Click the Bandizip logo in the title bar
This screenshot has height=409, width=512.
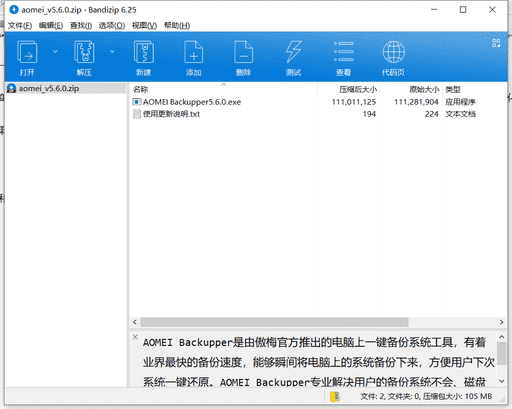click(x=14, y=10)
